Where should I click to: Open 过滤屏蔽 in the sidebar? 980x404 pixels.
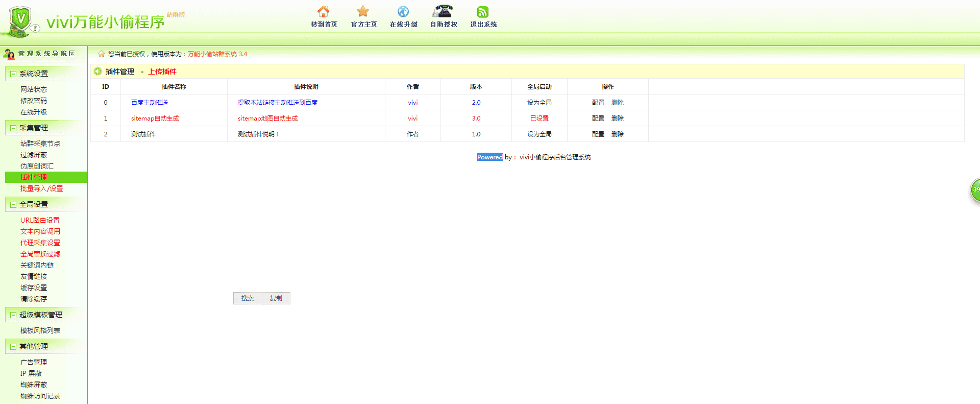[x=34, y=155]
